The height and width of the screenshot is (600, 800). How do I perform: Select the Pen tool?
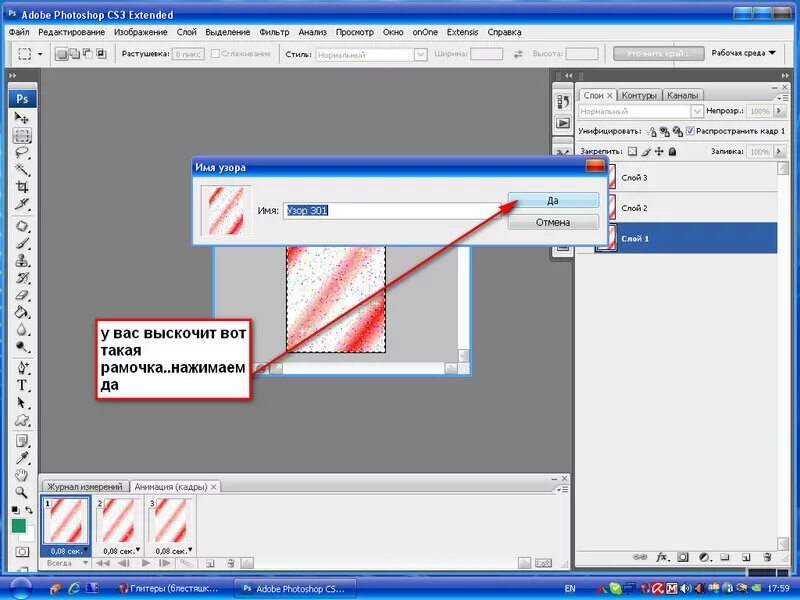21,368
